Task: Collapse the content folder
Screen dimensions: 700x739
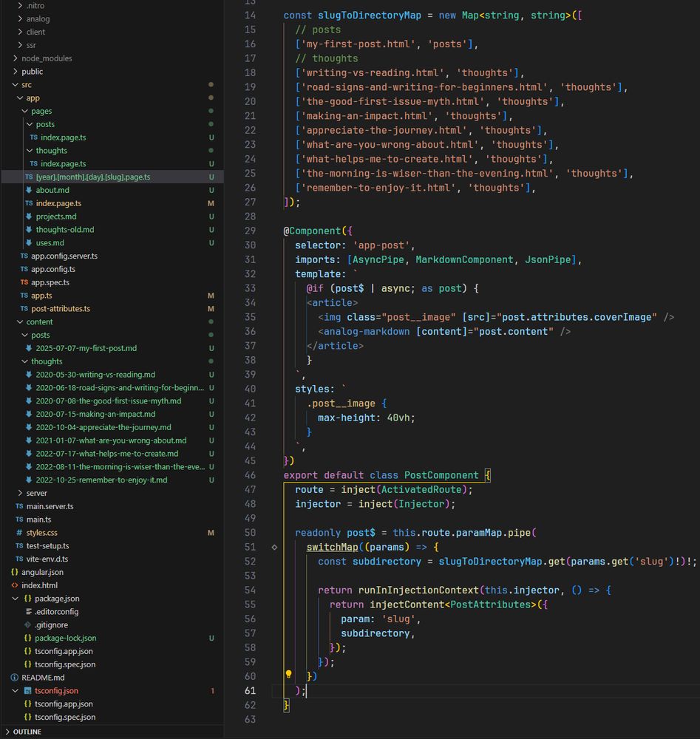Action: click(x=20, y=322)
